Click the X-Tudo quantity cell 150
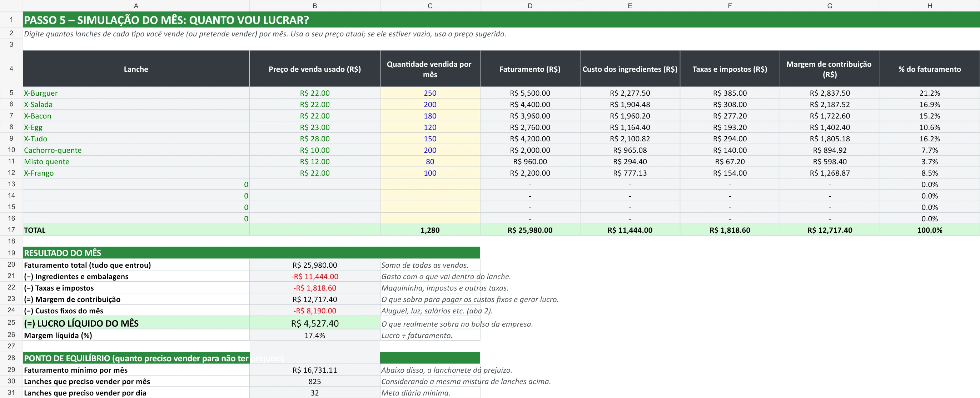Screen dimensions: 980x398 point(430,138)
